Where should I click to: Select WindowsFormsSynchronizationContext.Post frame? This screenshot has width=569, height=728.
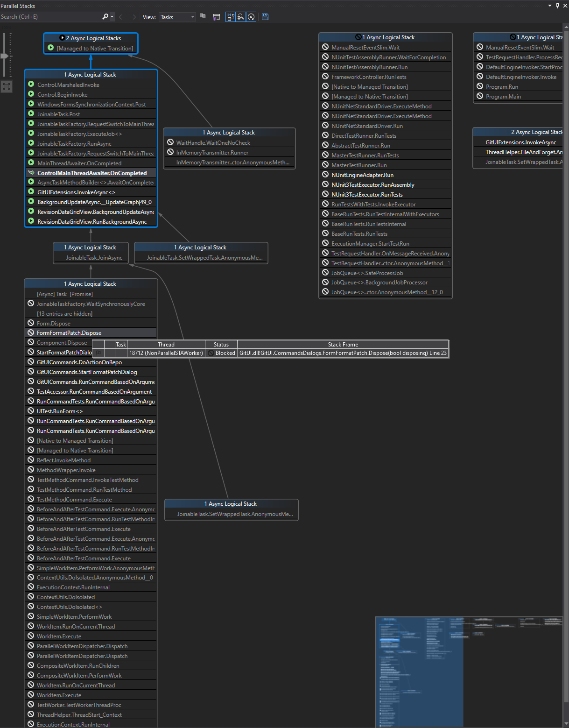pos(91,105)
